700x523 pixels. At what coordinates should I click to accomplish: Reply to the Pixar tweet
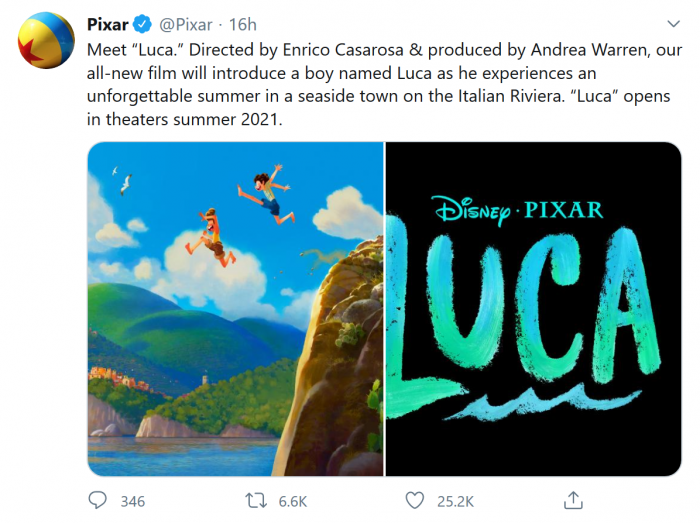click(97, 498)
